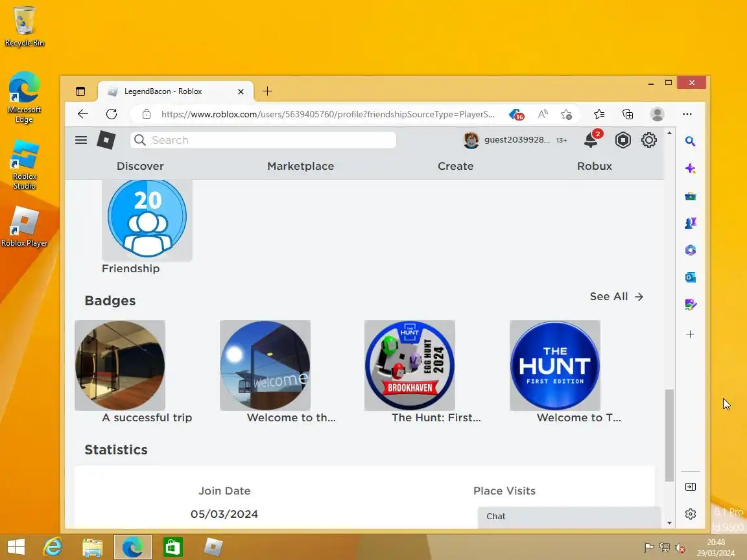Open Edge sidebar Copilot sparkle icon
Screen dimensions: 747x560
coord(691,169)
